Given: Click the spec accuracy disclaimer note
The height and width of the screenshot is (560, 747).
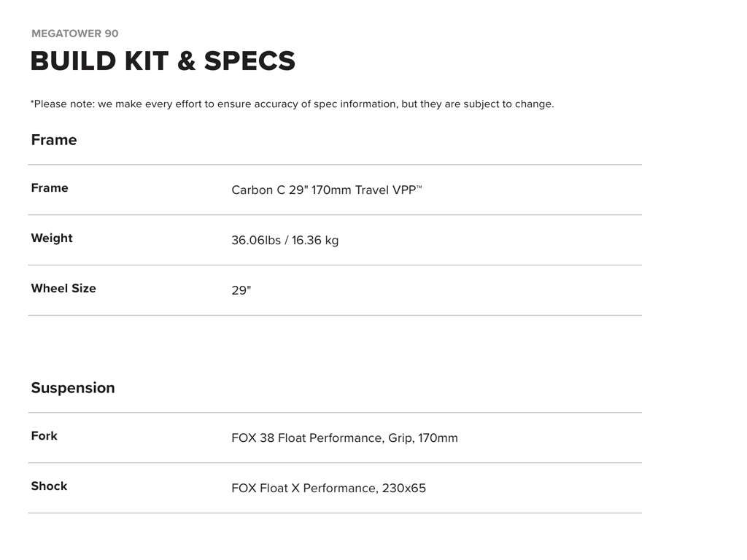Looking at the screenshot, I should tap(292, 104).
